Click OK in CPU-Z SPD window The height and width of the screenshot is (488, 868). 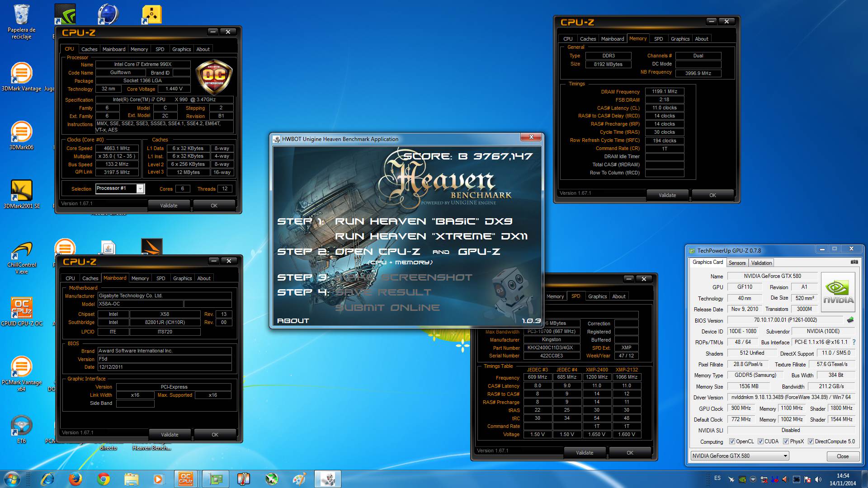tap(630, 453)
